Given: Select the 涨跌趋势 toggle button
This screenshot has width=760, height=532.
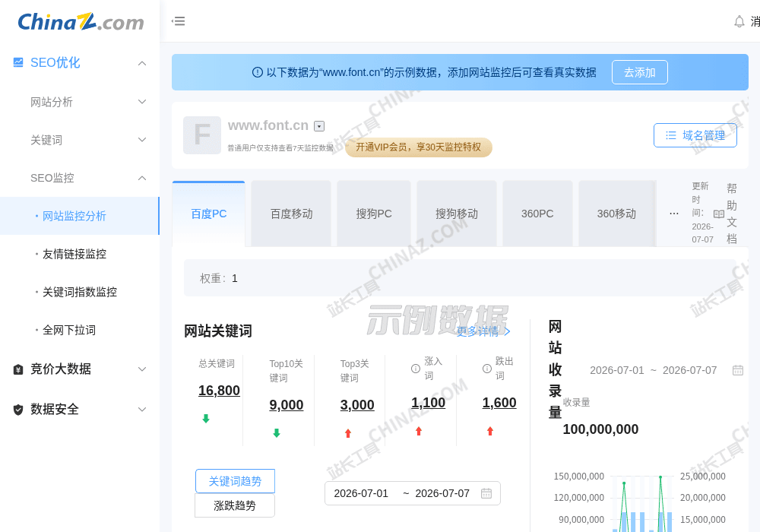Looking at the screenshot, I should coord(235,505).
